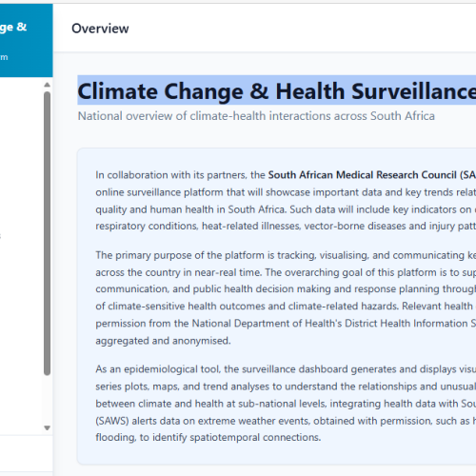Click the sidebar footer area below the scroll list
Screen dimensions: 476x476
[27, 454]
